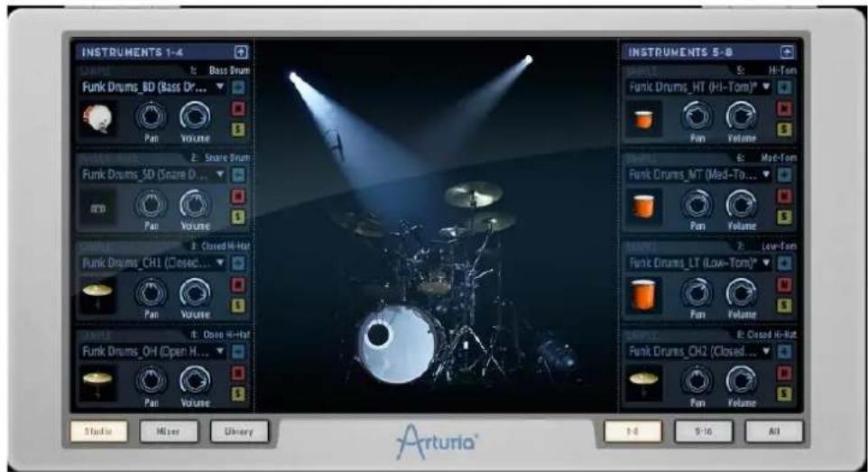Click the Mid-Tom orange drum thumbnail
Screen dimensions: 868x472
[x=644, y=207]
